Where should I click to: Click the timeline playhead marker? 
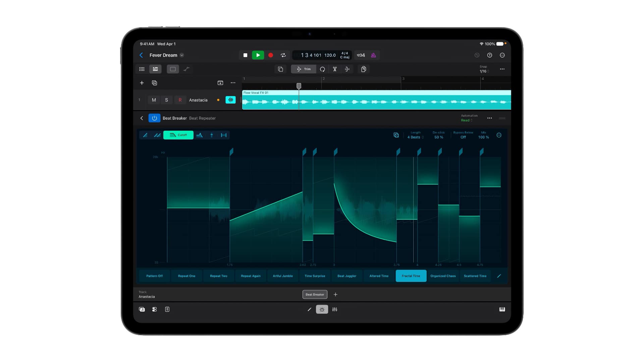click(299, 86)
